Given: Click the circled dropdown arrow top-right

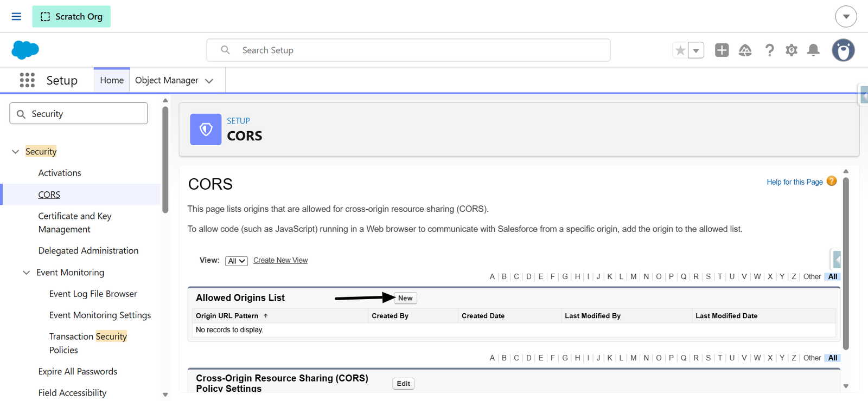Looking at the screenshot, I should pyautogui.click(x=846, y=16).
